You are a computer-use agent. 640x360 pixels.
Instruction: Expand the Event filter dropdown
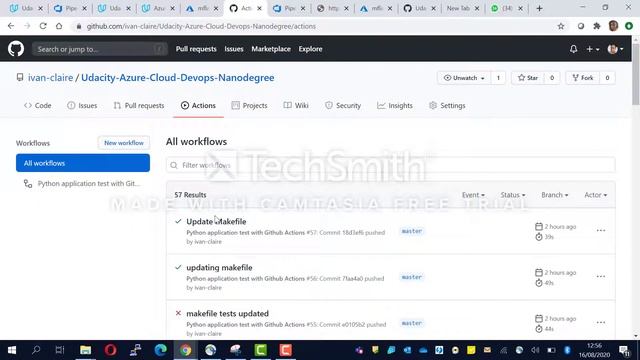pyautogui.click(x=473, y=195)
